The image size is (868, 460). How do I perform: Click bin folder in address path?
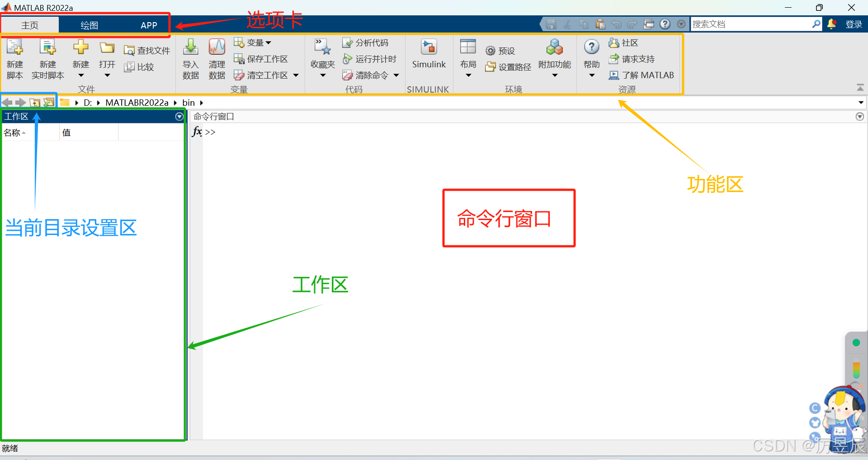[x=189, y=103]
